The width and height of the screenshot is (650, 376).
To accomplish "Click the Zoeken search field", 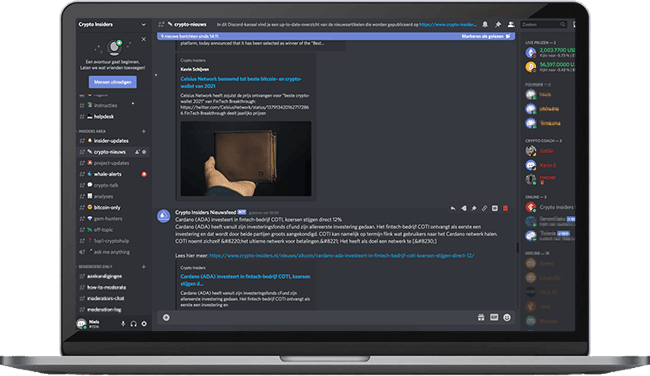I will point(543,24).
